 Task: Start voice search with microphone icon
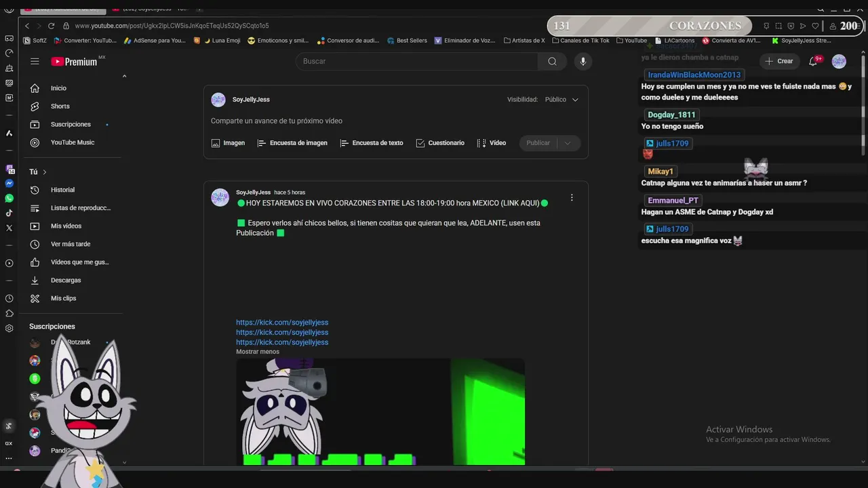pyautogui.click(x=583, y=61)
